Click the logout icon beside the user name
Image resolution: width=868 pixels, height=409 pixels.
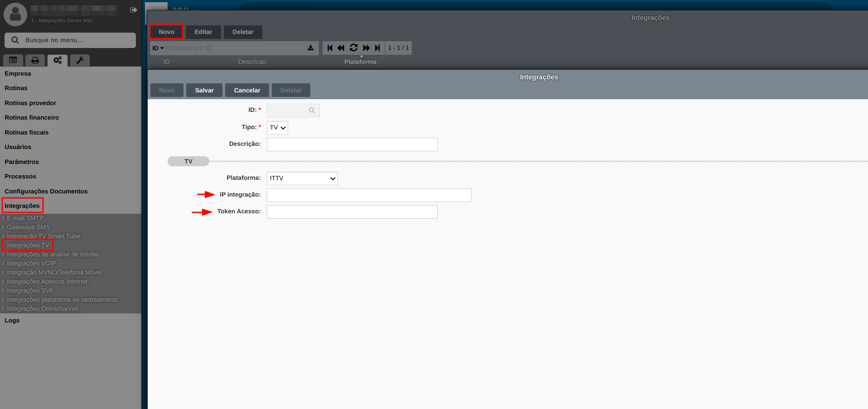134,10
